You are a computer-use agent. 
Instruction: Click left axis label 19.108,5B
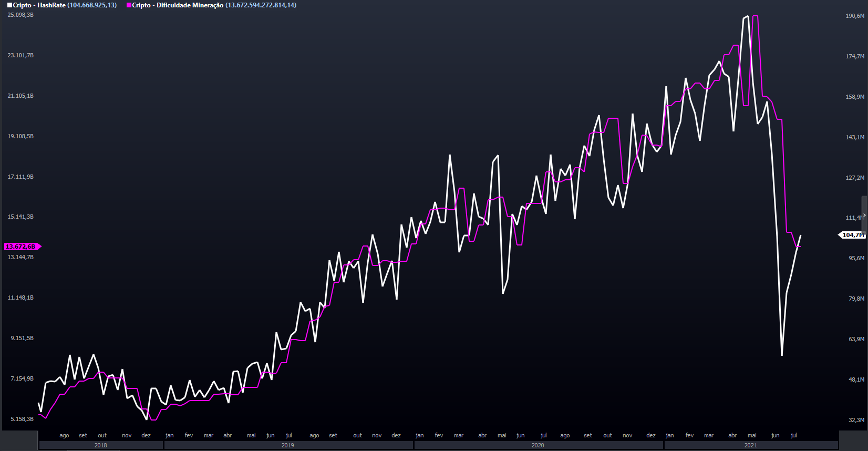(20, 136)
